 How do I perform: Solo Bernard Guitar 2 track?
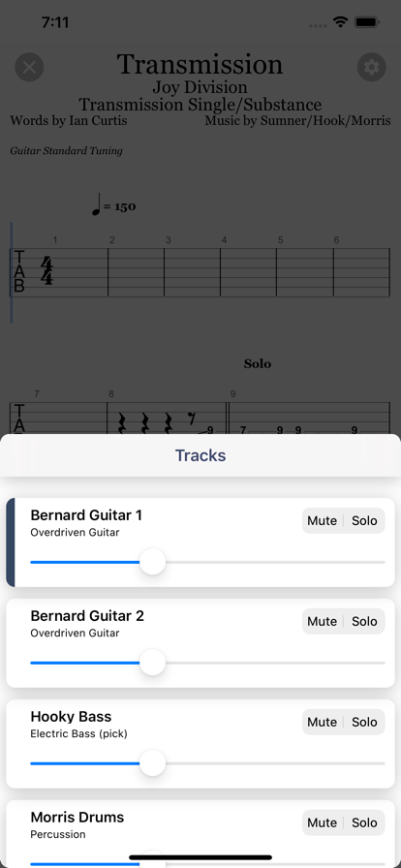(x=364, y=621)
